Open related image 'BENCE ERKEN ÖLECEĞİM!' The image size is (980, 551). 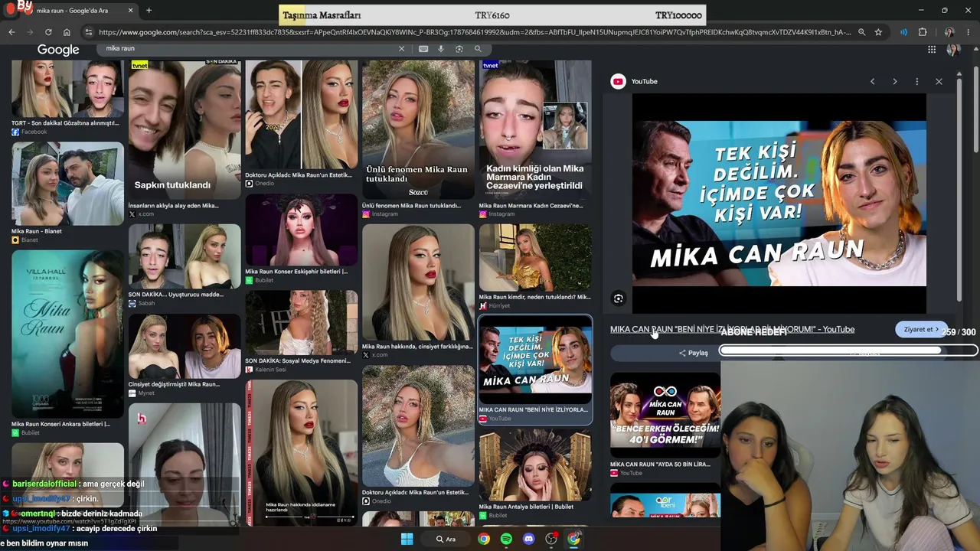(x=665, y=415)
